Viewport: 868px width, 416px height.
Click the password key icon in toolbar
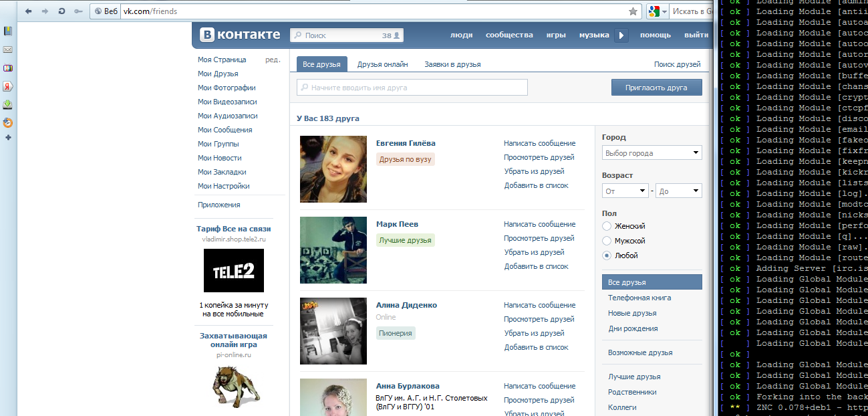click(x=78, y=11)
